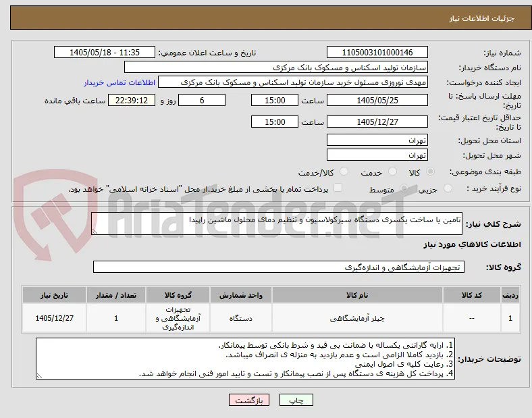The image size is (532, 418).
Task: Click the تعداد / مقدار column header
Action: [x=116, y=295]
